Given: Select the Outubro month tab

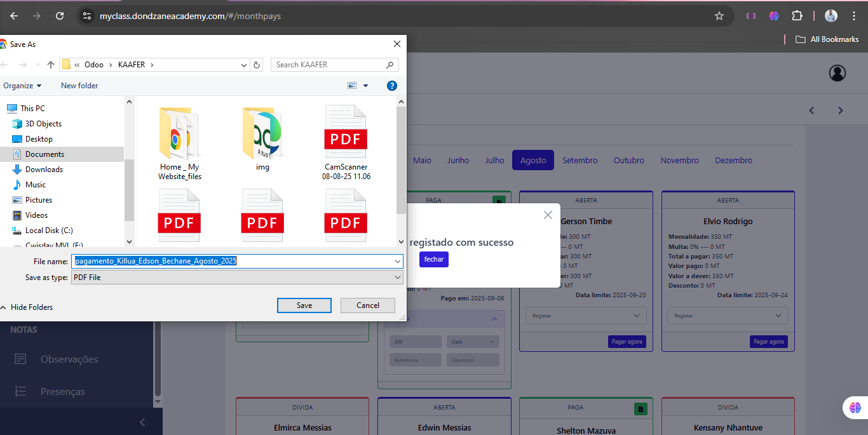Looking at the screenshot, I should (x=628, y=161).
